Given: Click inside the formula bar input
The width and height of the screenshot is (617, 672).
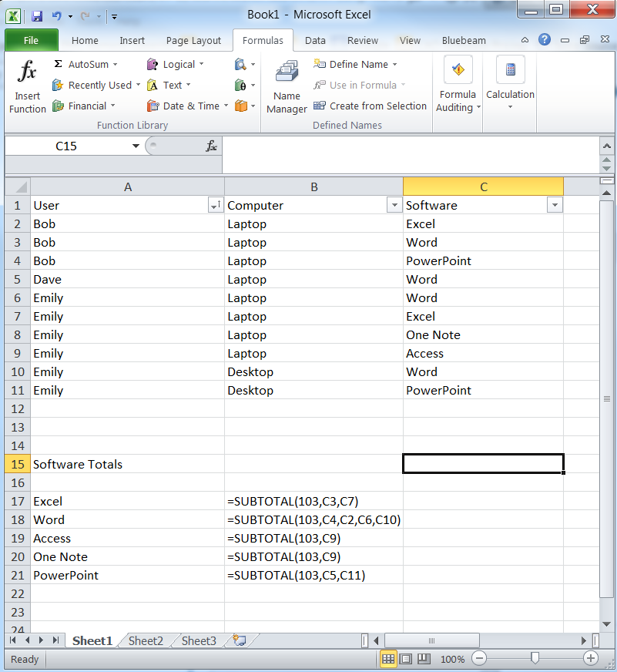Looking at the screenshot, I should tap(411, 154).
